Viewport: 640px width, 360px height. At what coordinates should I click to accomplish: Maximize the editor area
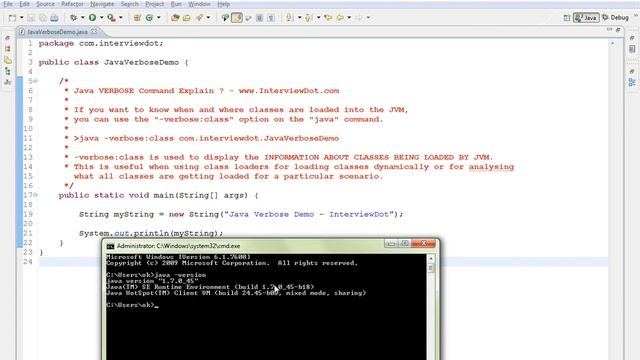coord(618,30)
